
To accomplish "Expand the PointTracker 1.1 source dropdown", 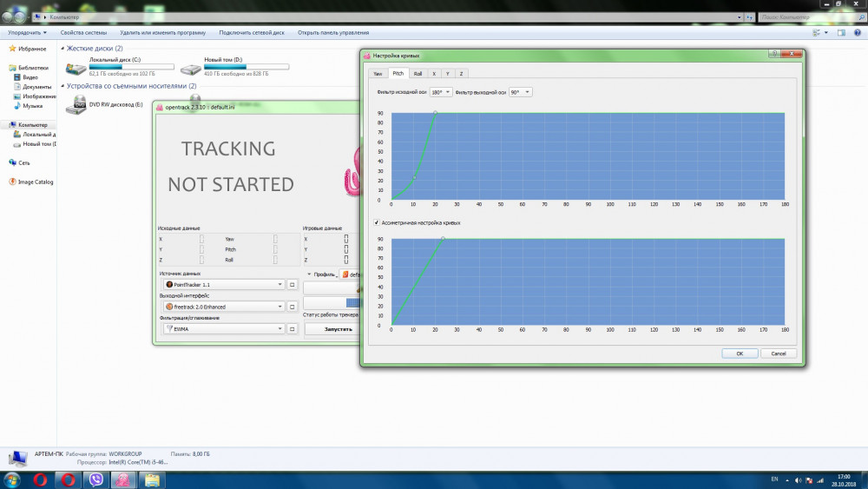I will click(x=223, y=284).
